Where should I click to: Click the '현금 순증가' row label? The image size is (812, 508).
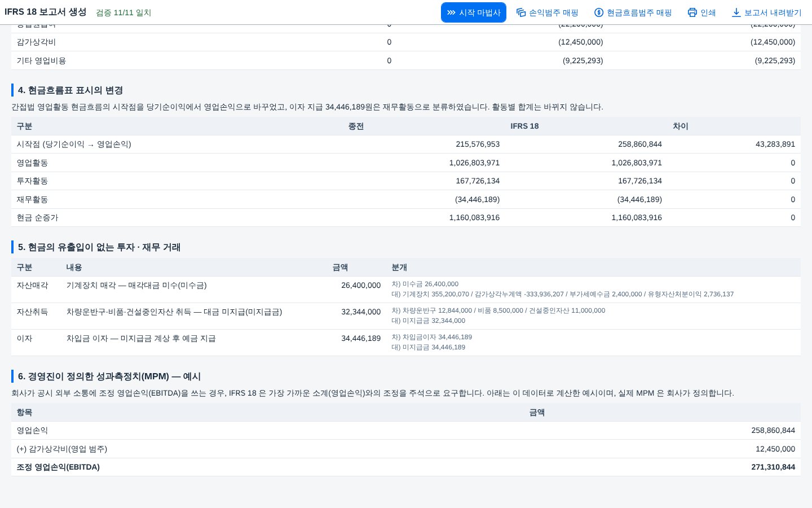click(x=37, y=218)
